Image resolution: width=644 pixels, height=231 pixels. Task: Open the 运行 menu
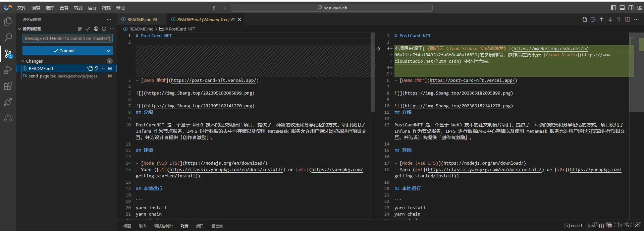[x=92, y=8]
